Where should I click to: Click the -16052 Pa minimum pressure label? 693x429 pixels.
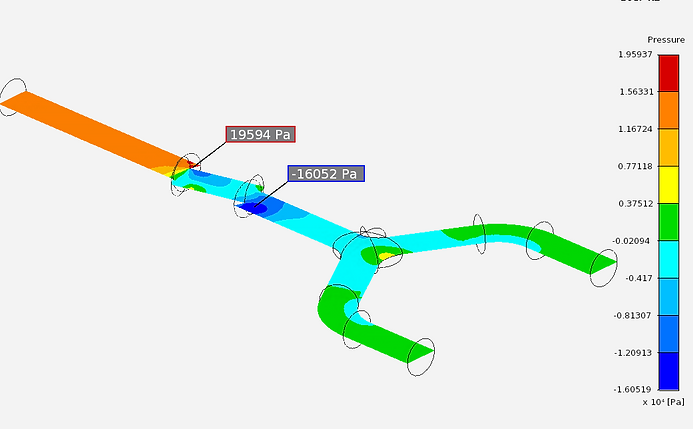(x=326, y=174)
